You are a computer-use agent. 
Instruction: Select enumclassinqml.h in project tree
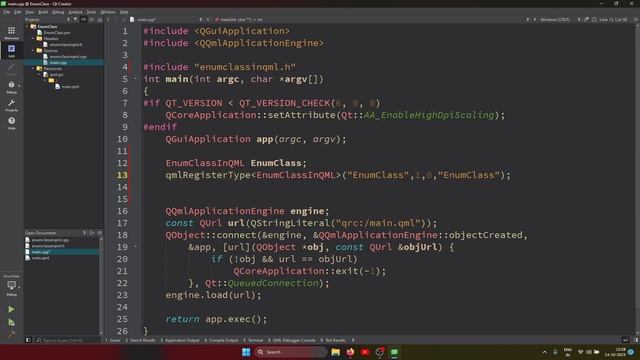pyautogui.click(x=66, y=44)
